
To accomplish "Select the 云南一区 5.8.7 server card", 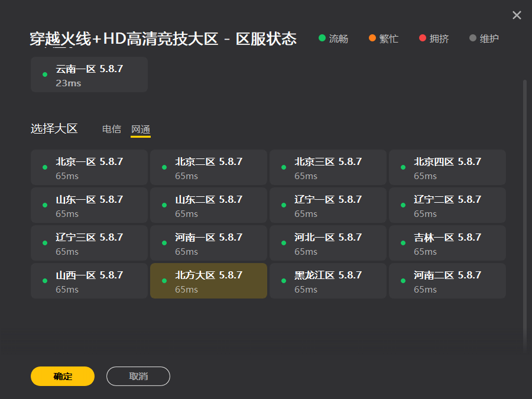I will [89, 74].
